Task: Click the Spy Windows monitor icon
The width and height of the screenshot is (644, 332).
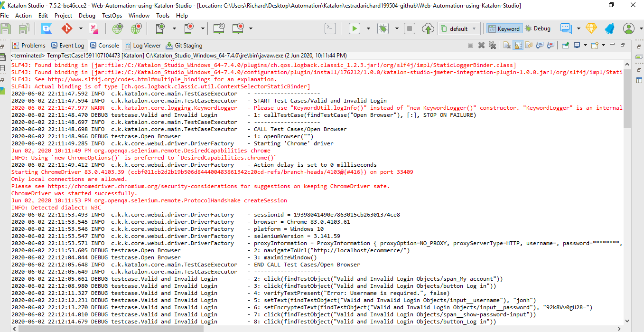Action: click(x=219, y=28)
